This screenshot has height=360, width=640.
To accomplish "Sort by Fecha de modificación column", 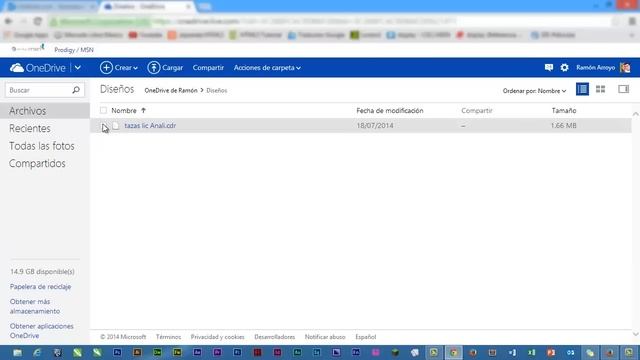I will (390, 111).
